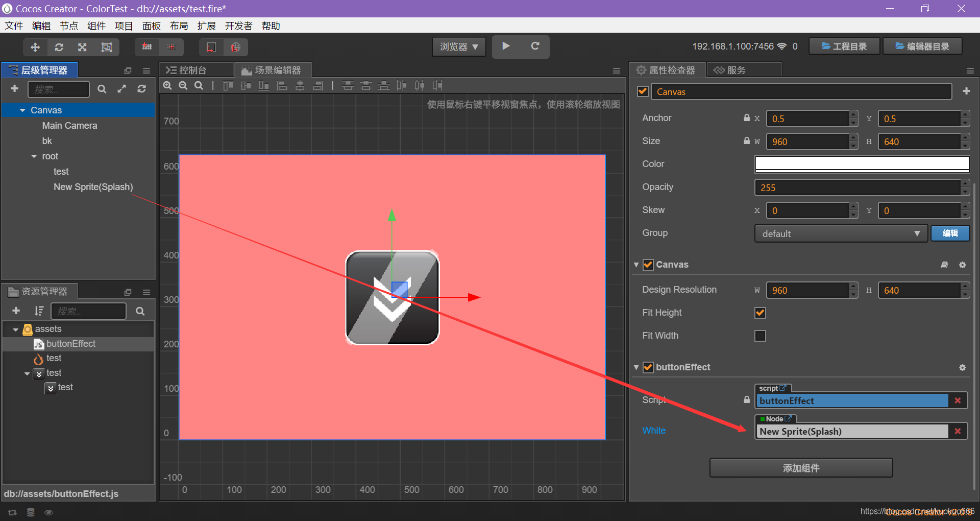Collapse the test texture asset

coord(27,373)
